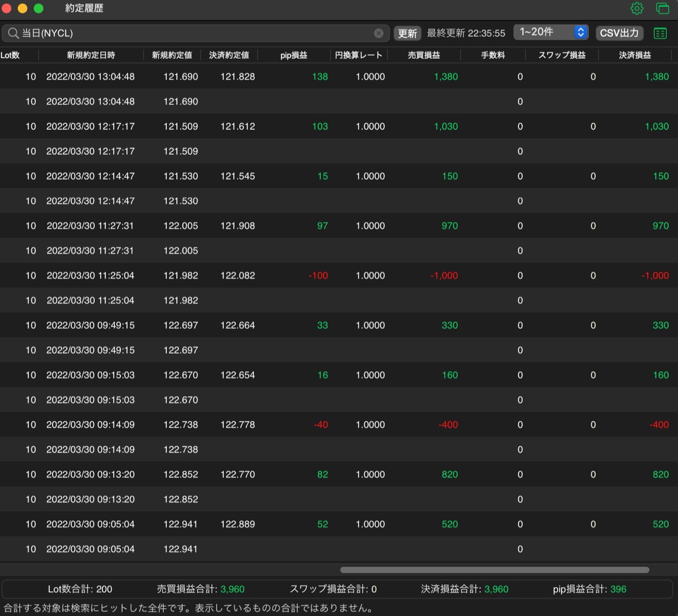Select the closing price cell 121.828
The image size is (678, 616).
pyautogui.click(x=238, y=76)
